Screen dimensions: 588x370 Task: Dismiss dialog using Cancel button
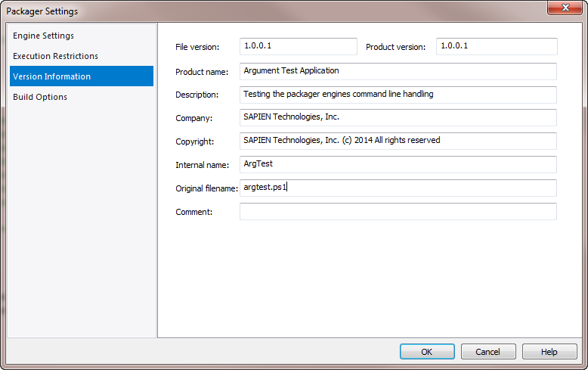488,352
